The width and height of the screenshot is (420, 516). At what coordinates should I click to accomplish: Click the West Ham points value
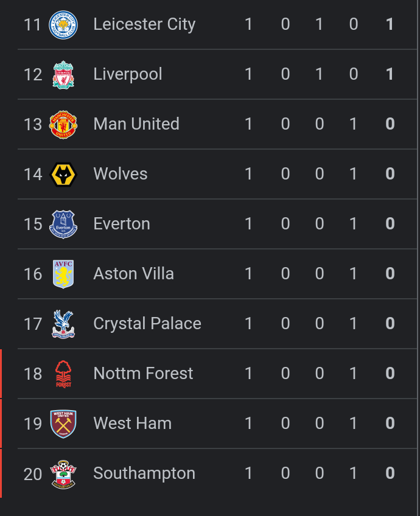[x=390, y=424]
